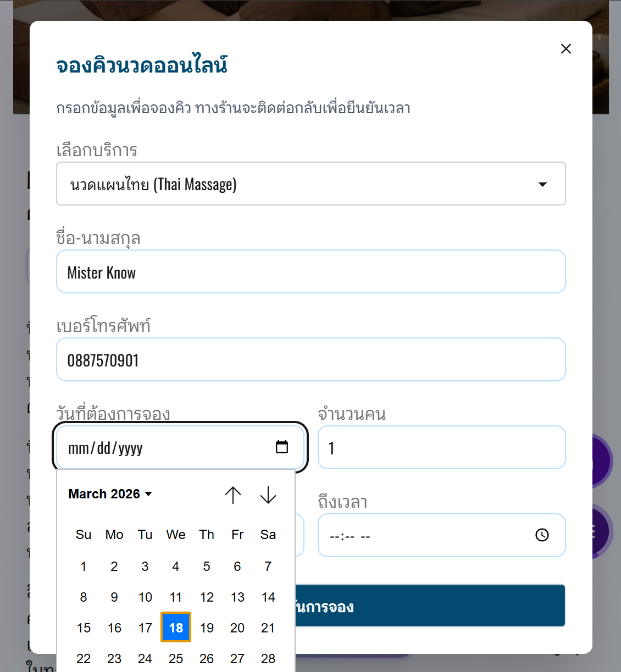
Task: Select Saturday March 14
Action: tap(268, 597)
